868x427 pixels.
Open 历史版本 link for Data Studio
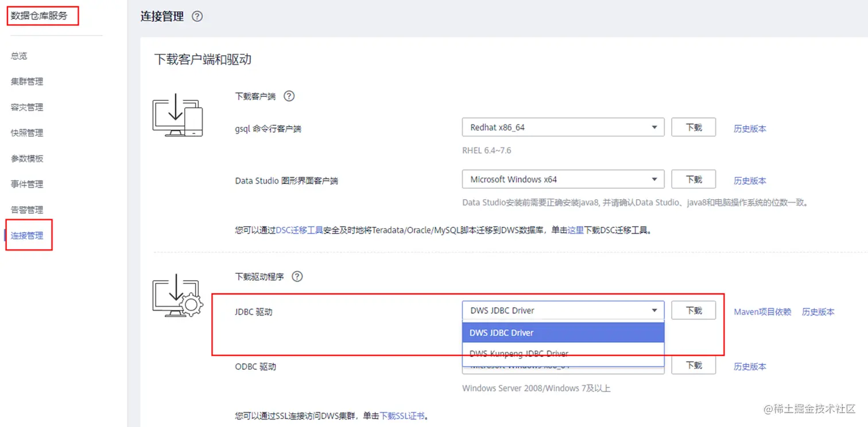tap(750, 180)
